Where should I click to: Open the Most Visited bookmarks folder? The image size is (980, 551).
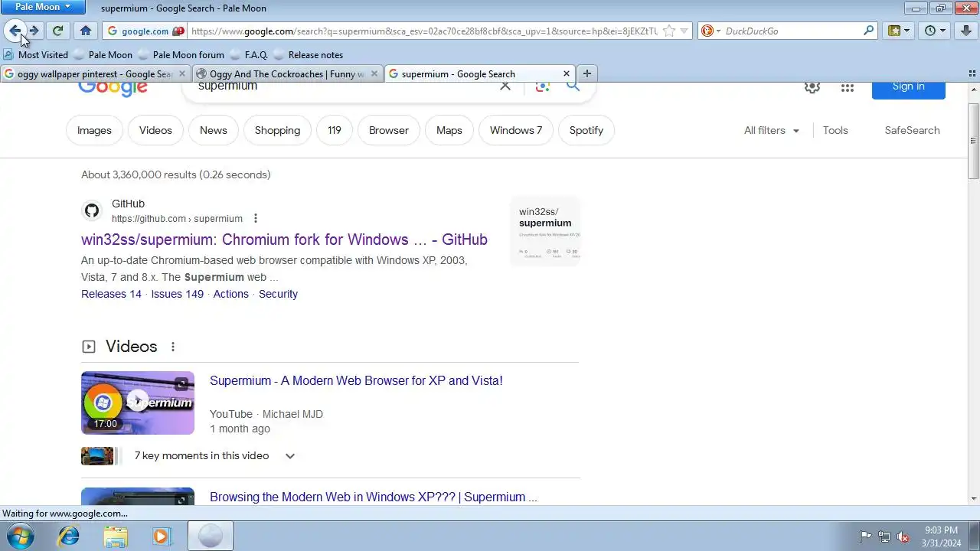tap(36, 55)
